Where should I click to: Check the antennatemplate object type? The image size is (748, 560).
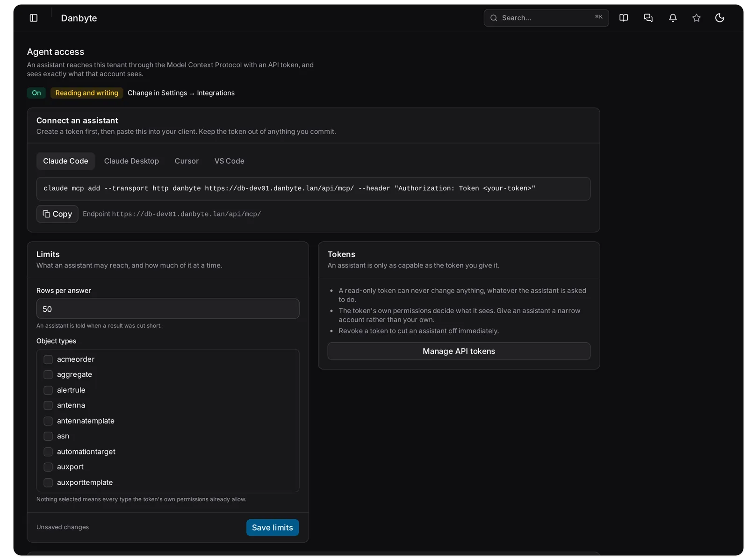point(48,421)
